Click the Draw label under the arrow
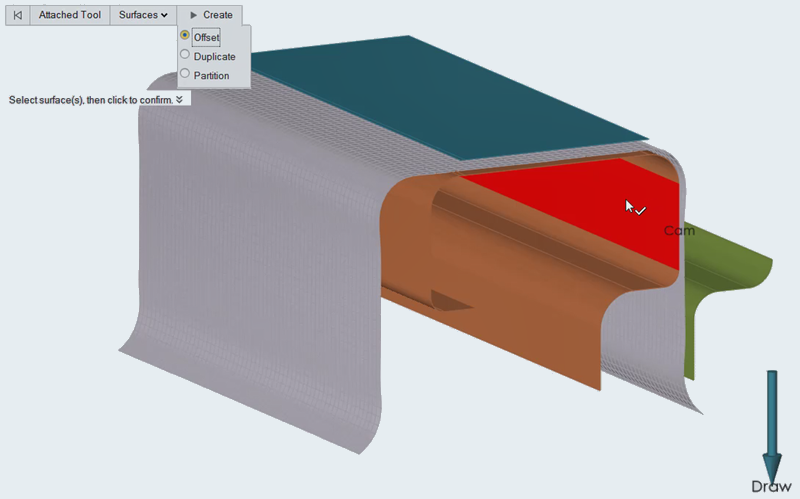Screen dimensions: 800x499 pos(771,487)
